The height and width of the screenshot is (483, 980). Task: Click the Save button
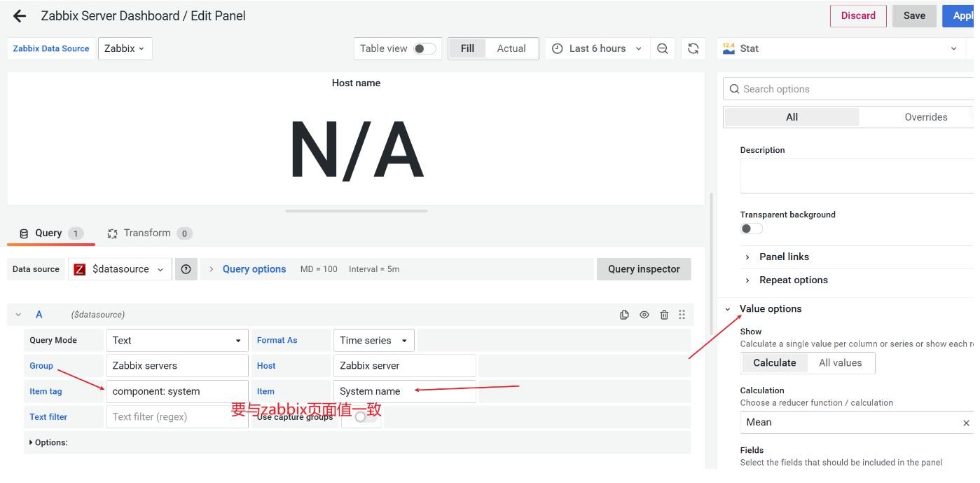[914, 15]
